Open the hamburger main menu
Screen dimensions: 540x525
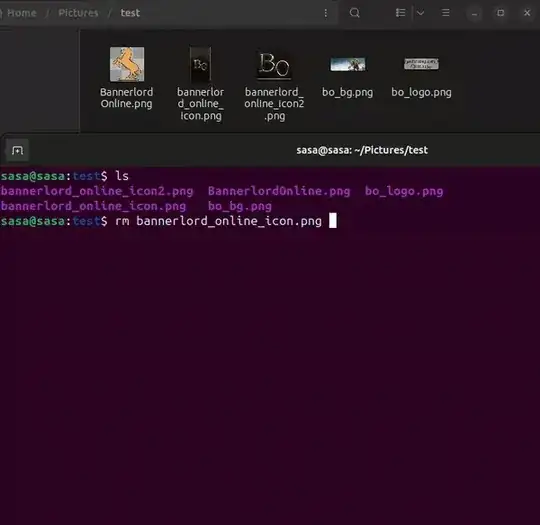click(x=446, y=13)
